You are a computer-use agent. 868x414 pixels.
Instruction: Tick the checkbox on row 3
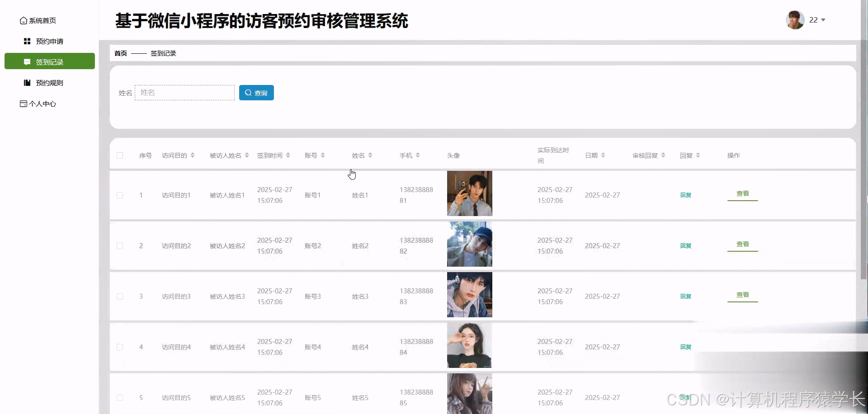120,296
